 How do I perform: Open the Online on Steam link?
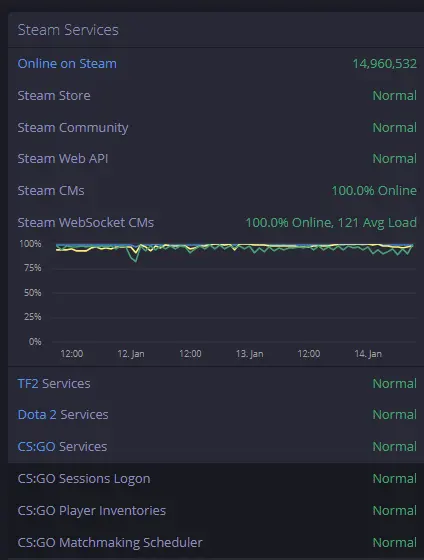coord(67,64)
